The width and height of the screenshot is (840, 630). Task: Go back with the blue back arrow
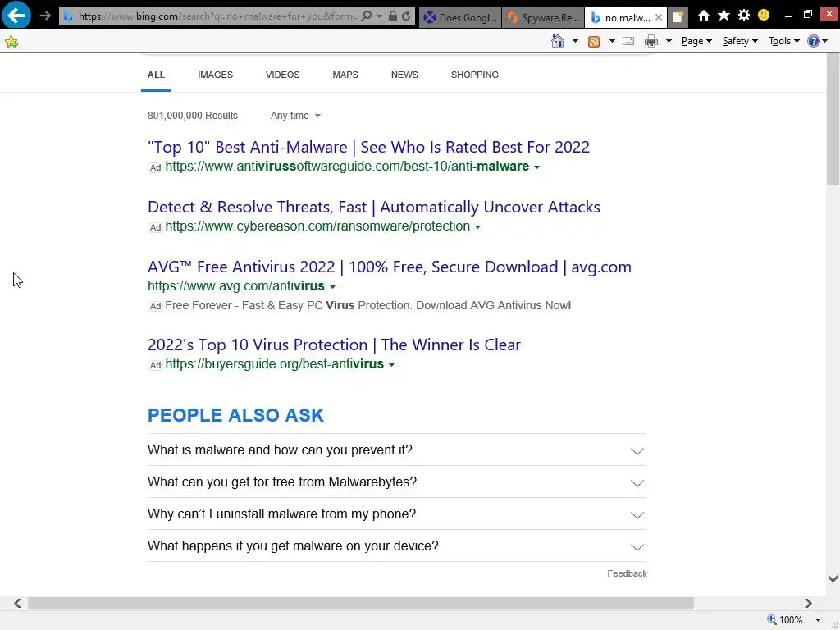(16, 16)
